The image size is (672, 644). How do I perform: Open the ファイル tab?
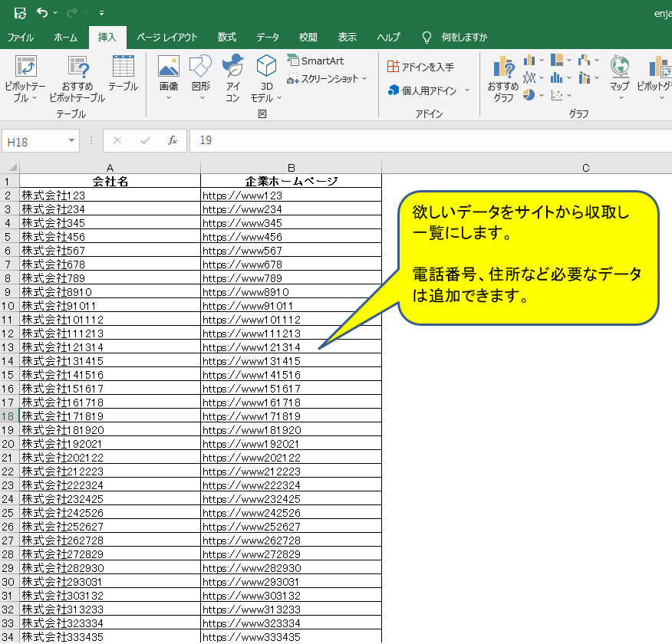(20, 38)
